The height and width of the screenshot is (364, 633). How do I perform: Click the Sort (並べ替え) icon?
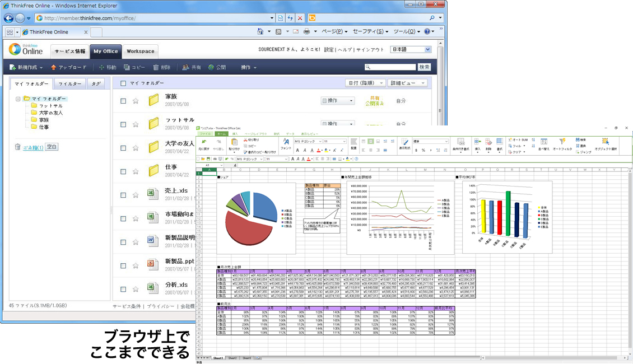pos(544,142)
